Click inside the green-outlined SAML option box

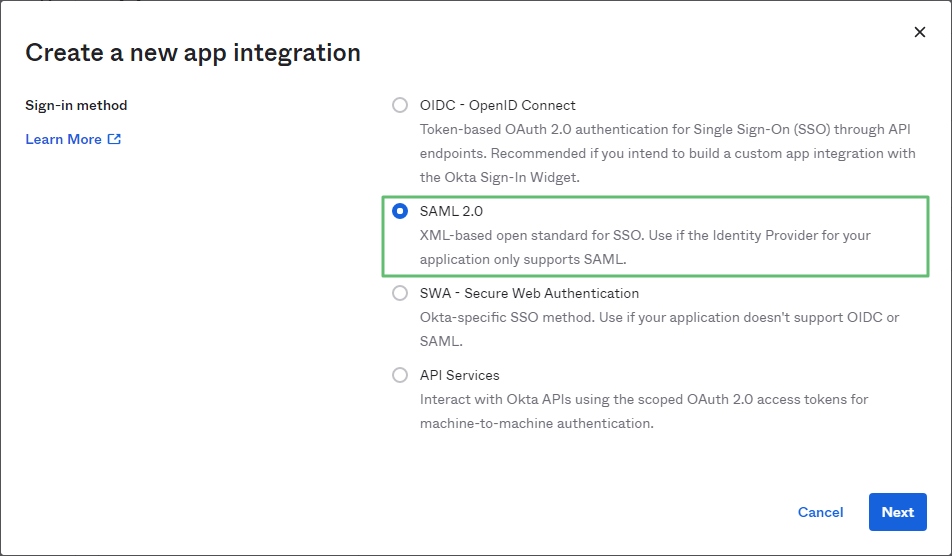(x=655, y=236)
